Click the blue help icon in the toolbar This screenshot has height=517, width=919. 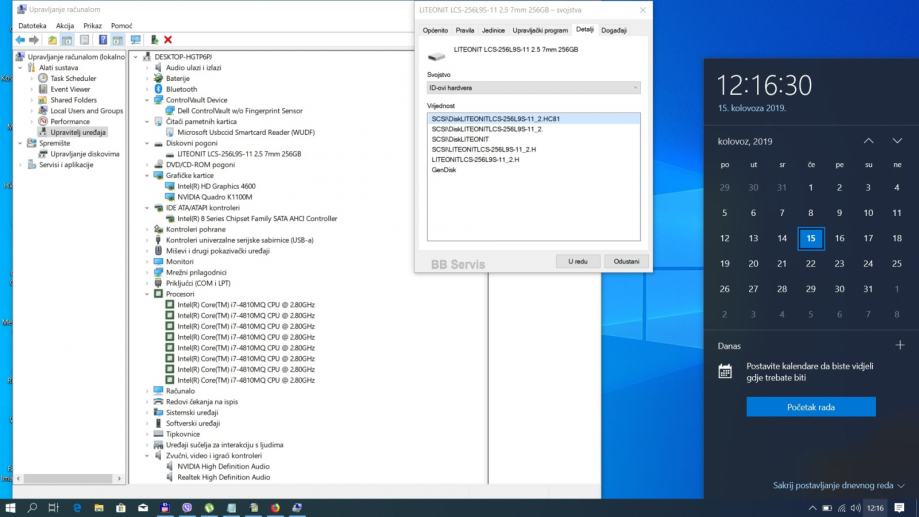(103, 39)
